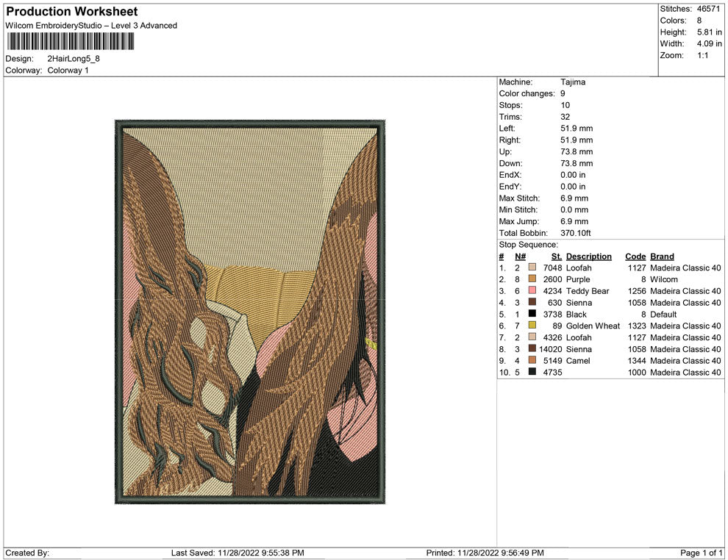This screenshot has height=560, width=728.
Task: Click the Printed timestamp in footer
Action: (x=485, y=553)
